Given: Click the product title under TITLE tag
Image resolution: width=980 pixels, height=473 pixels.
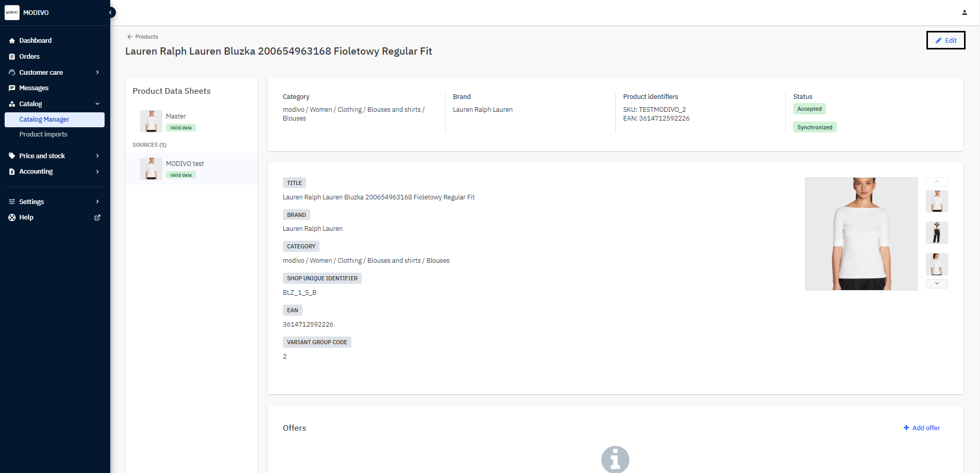Looking at the screenshot, I should click(x=379, y=197).
